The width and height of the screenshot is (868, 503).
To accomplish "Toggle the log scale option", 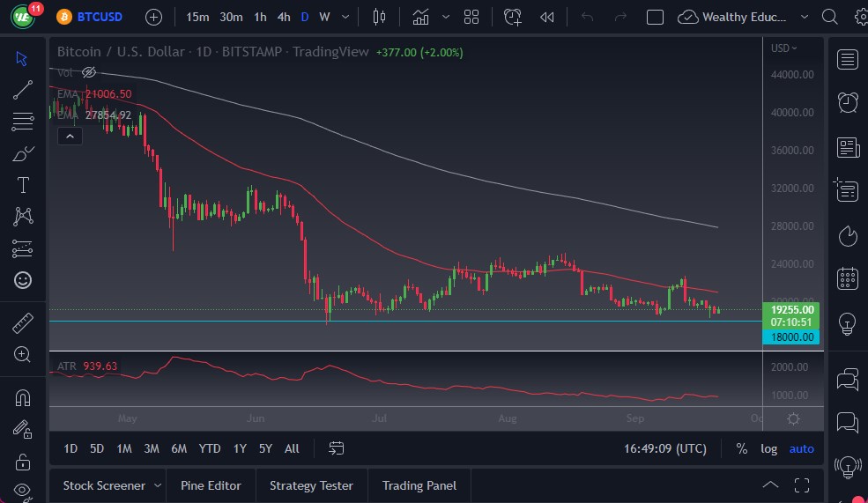I will coord(769,448).
